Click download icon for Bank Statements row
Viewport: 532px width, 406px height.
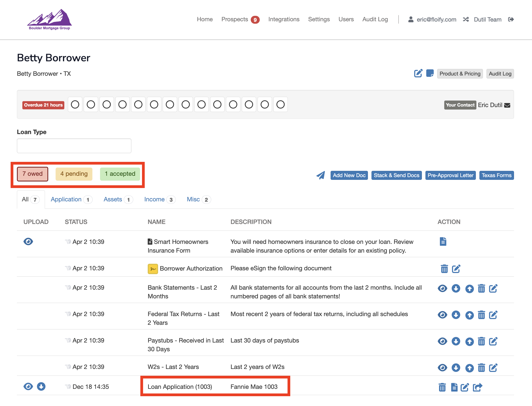pyautogui.click(x=456, y=288)
